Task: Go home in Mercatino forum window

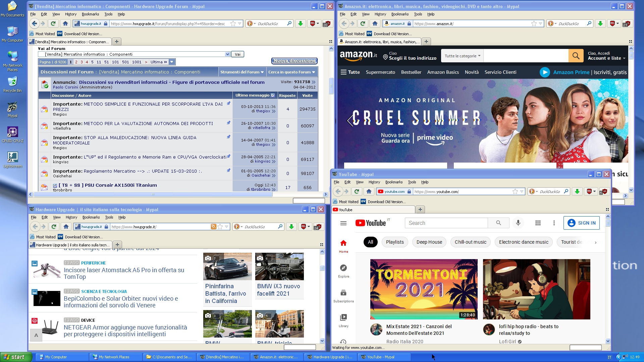Action: point(65,23)
